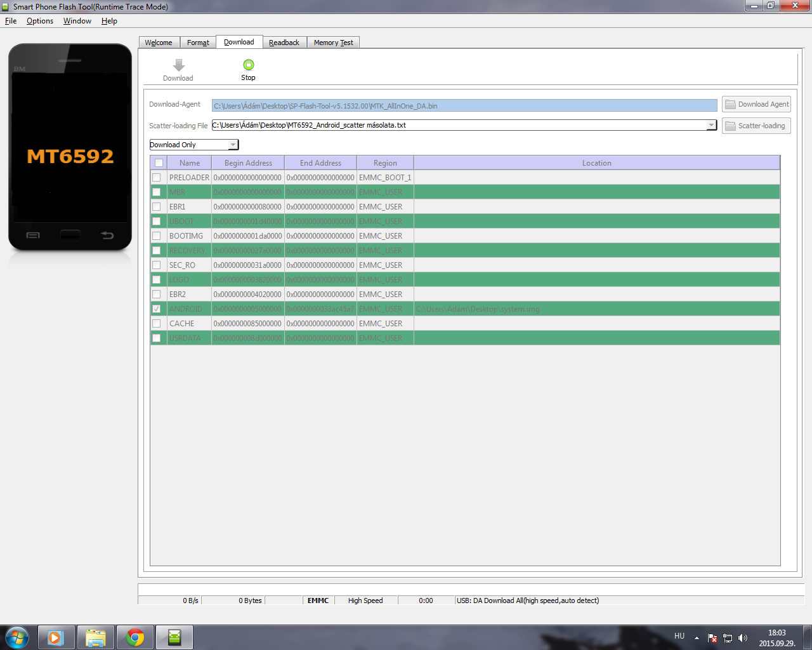This screenshot has width=812, height=650.
Task: Click the volume speaker tray icon
Action: 743,638
